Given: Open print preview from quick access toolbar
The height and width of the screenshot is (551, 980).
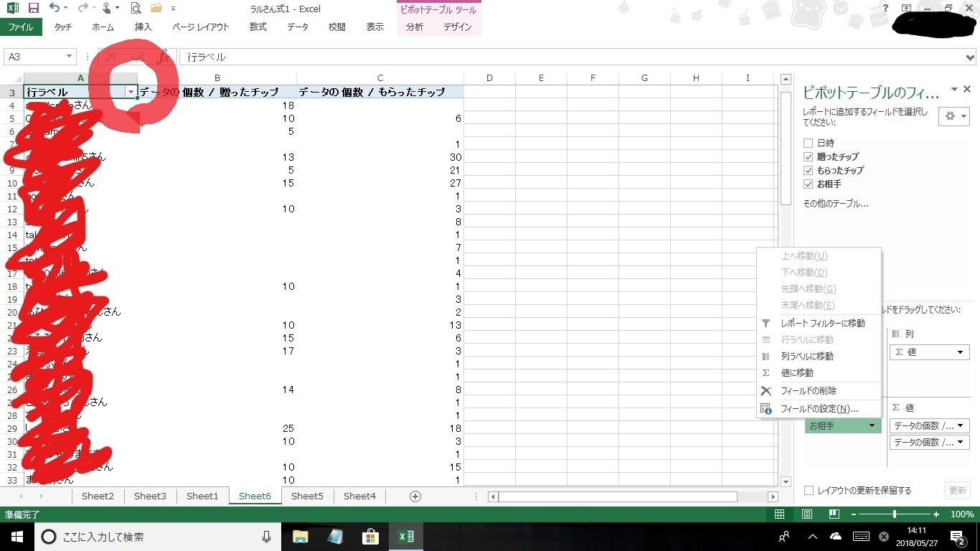Looking at the screenshot, I should (x=136, y=9).
